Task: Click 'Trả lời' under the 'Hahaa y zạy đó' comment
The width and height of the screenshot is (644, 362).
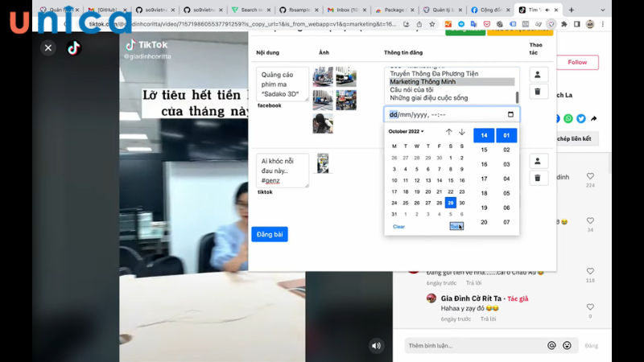Action: 488,319
